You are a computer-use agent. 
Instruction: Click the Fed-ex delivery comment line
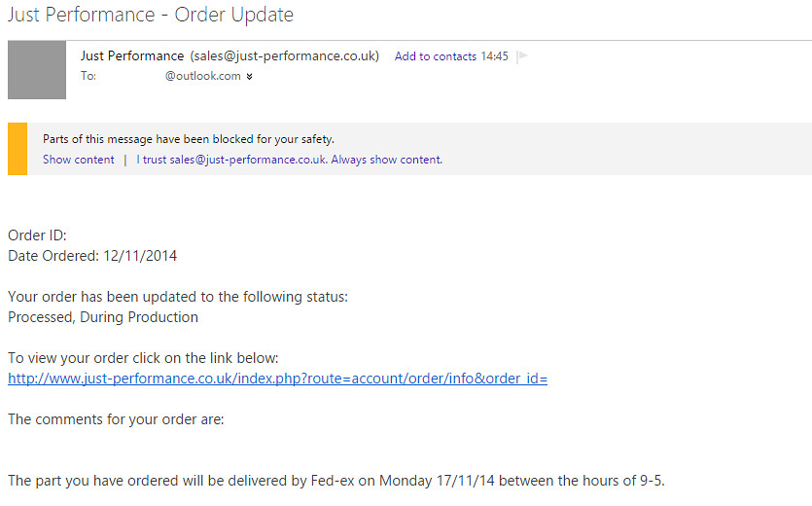click(x=335, y=481)
